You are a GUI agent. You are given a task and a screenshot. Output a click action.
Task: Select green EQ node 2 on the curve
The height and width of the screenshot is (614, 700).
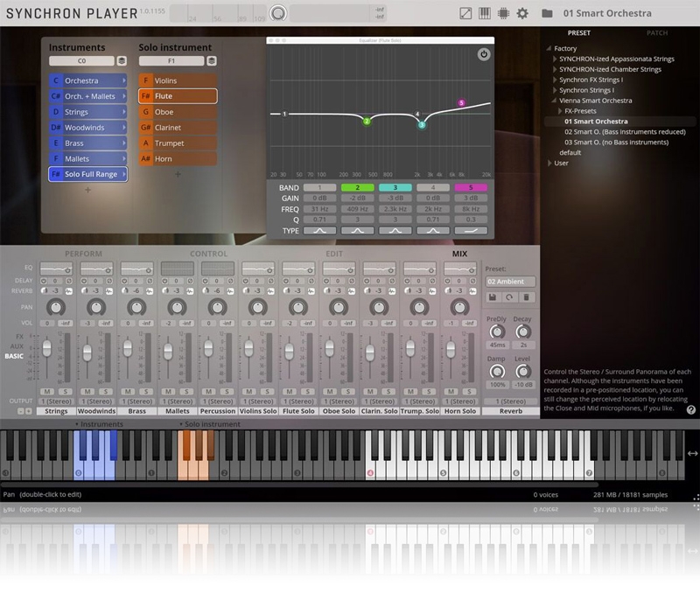[x=367, y=121]
